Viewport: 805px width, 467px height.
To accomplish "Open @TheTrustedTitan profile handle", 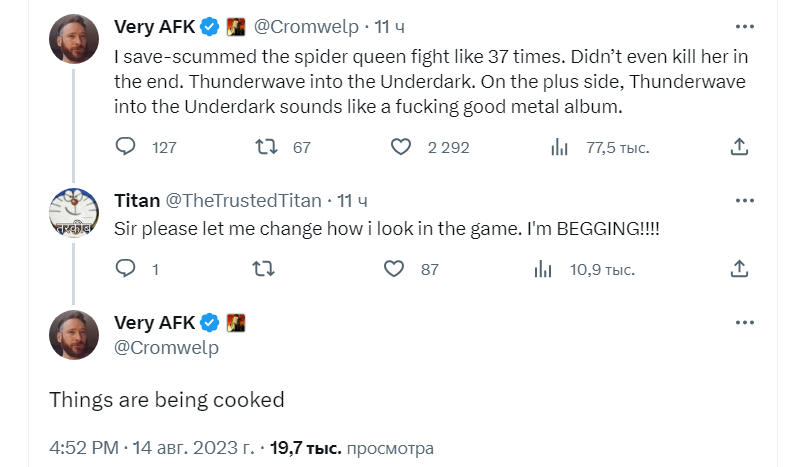I will pos(243,201).
